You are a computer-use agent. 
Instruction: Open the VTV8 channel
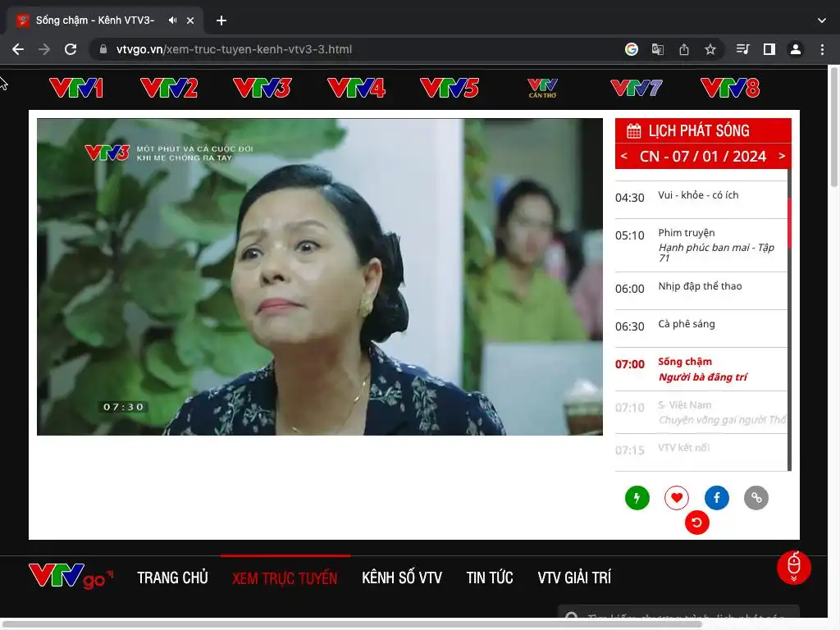pos(729,89)
